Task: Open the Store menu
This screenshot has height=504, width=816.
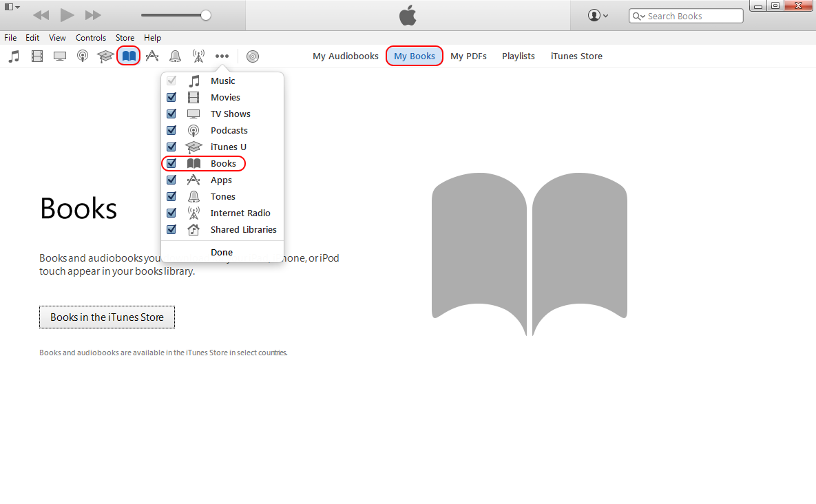Action: pyautogui.click(x=125, y=37)
